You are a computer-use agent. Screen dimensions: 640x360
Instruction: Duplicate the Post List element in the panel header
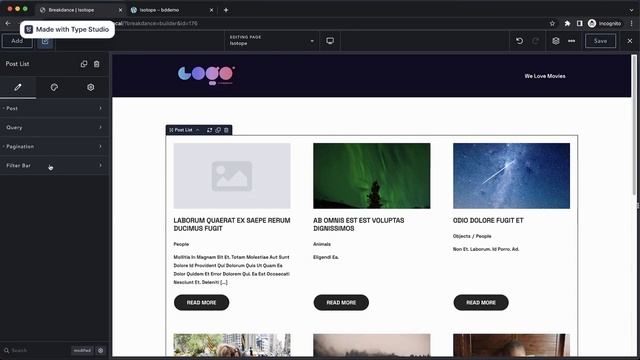(x=84, y=64)
